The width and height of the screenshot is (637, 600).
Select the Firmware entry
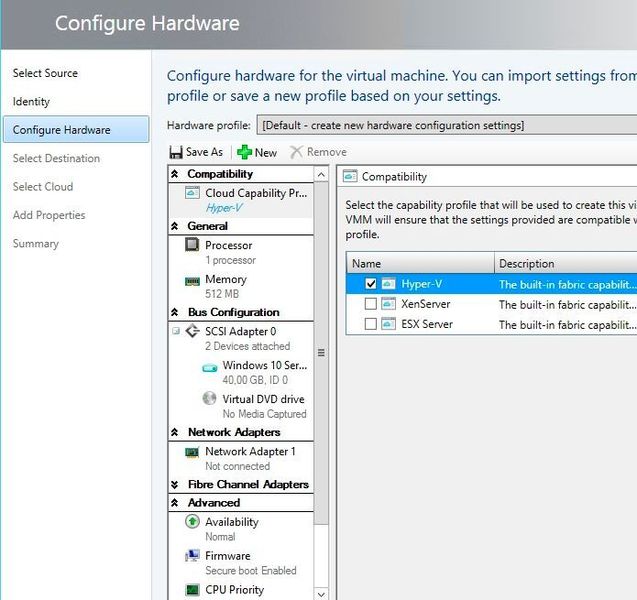click(241, 563)
